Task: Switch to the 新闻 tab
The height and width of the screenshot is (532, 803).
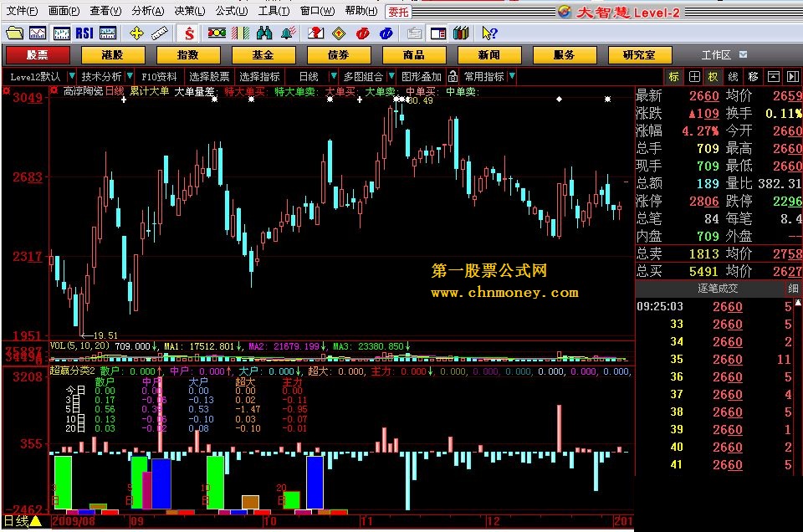Action: [489, 54]
